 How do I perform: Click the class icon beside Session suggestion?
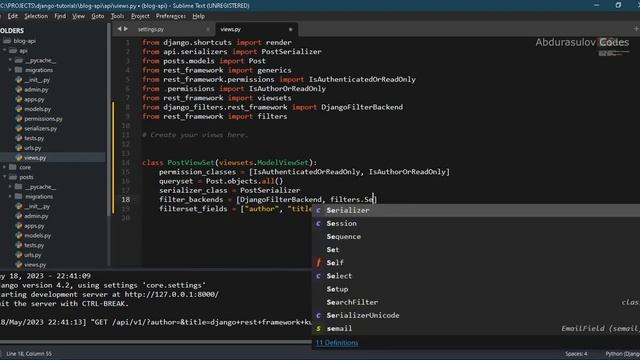point(318,224)
